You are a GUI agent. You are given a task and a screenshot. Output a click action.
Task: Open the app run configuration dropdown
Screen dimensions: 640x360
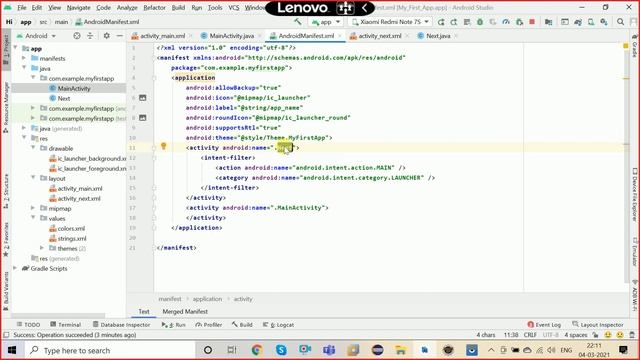point(326,22)
